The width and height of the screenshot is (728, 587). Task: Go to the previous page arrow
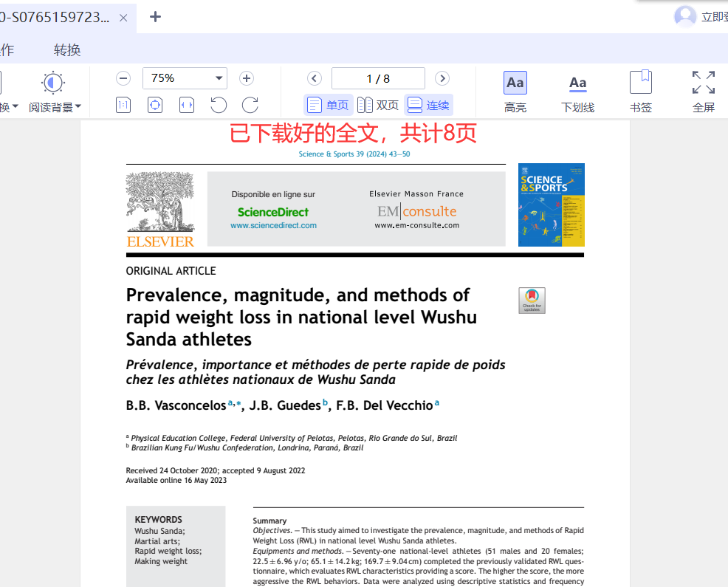point(315,78)
